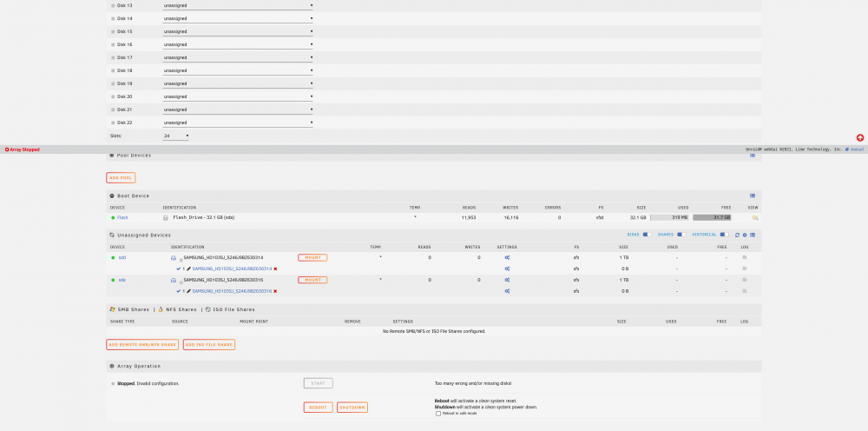The height and width of the screenshot is (431, 868).
Task: Remove sde partition with red X
Action: pos(275,291)
